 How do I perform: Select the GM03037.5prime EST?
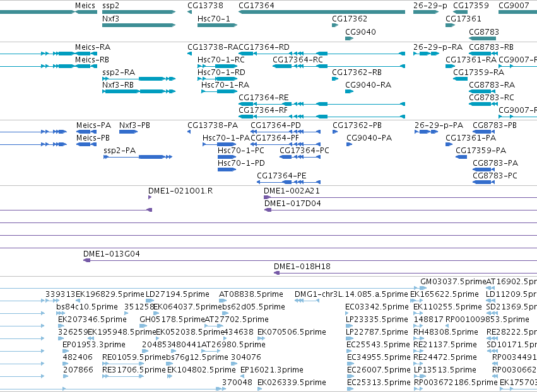(423, 288)
